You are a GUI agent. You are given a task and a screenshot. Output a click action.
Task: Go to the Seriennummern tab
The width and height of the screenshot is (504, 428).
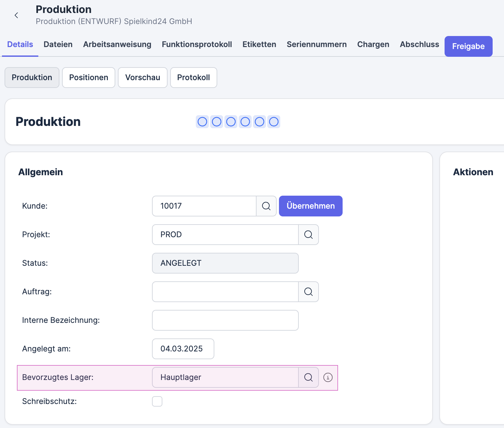click(x=317, y=44)
